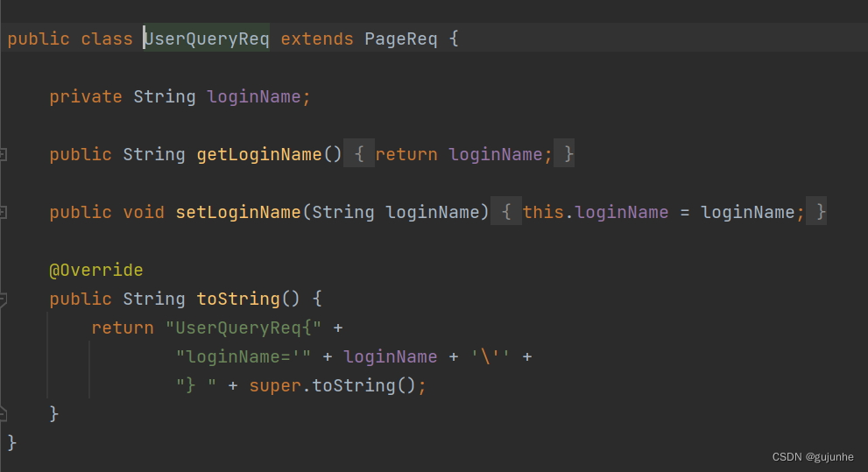Toggle gutter fold marker beside getLoginName line
The image size is (868, 472).
click(x=3, y=154)
